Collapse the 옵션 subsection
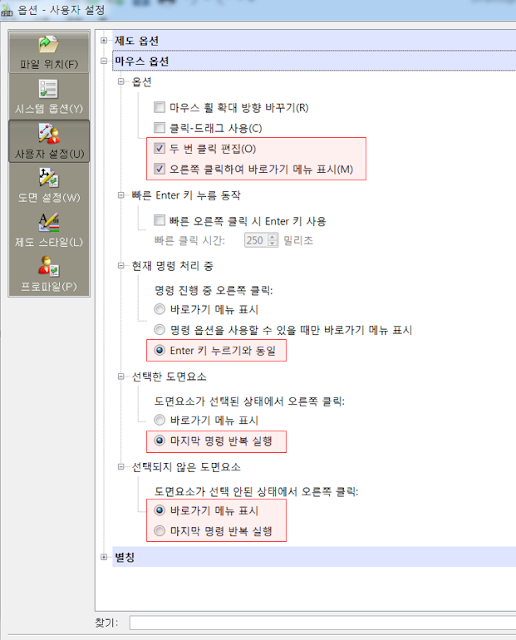The height and width of the screenshot is (640, 516). tap(121, 82)
